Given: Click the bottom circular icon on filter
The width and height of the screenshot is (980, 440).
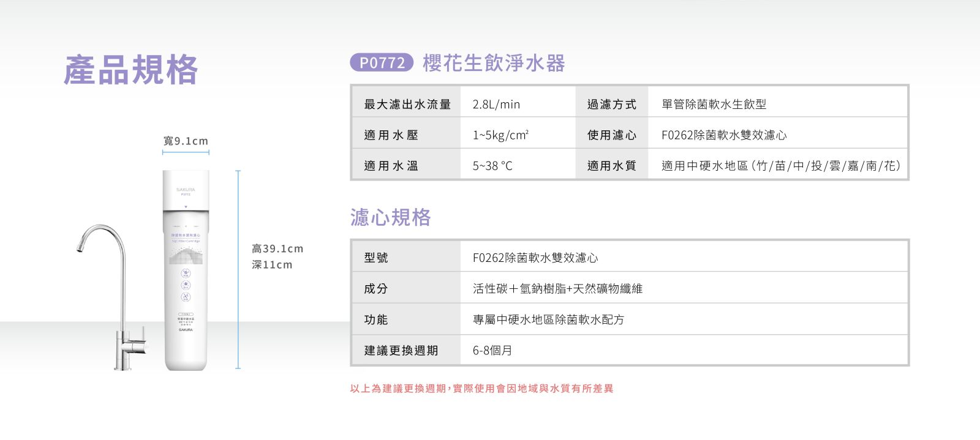Looking at the screenshot, I should pyautogui.click(x=186, y=297).
